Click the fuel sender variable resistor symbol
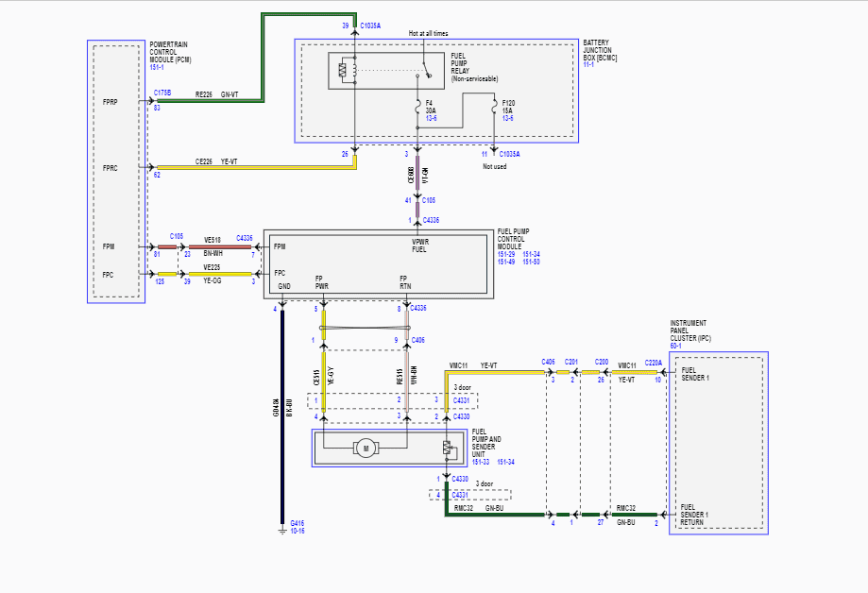This screenshot has width=868, height=593. [x=447, y=448]
